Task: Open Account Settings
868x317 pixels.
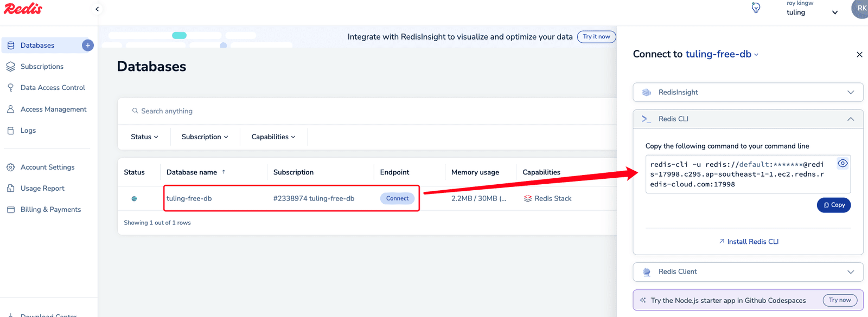Action: [x=48, y=167]
